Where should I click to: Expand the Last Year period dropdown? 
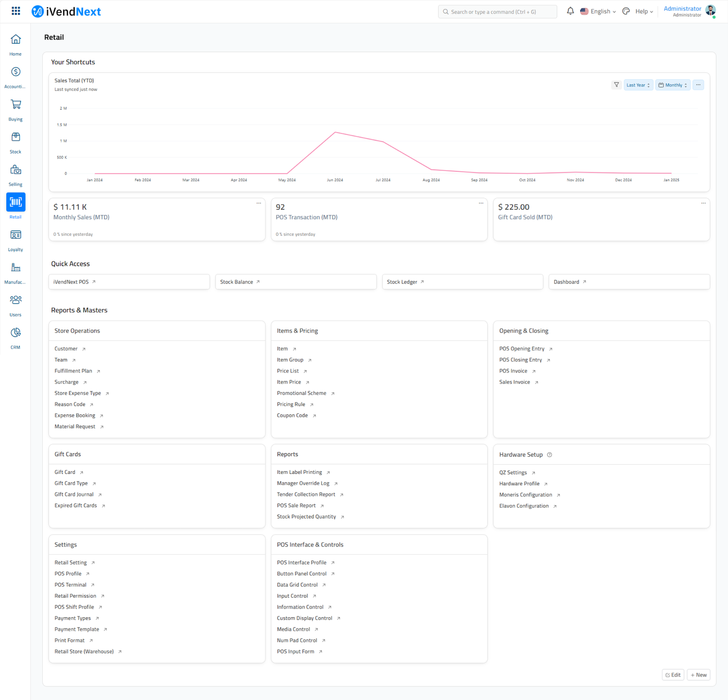click(638, 85)
